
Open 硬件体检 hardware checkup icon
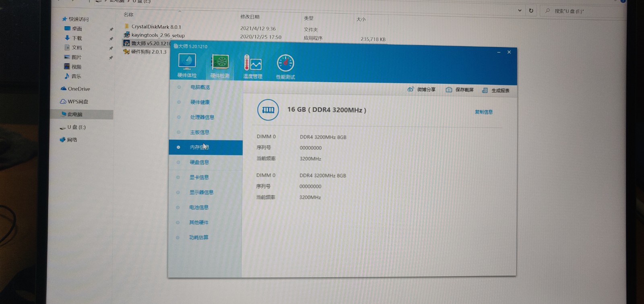coord(187,66)
